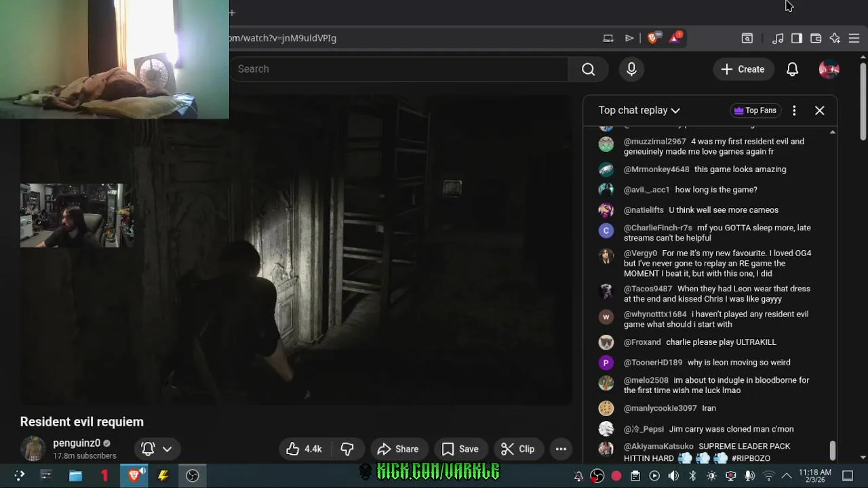This screenshot has height=488, width=868.
Task: Open the Brave hamburger main menu
Action: click(x=854, y=39)
